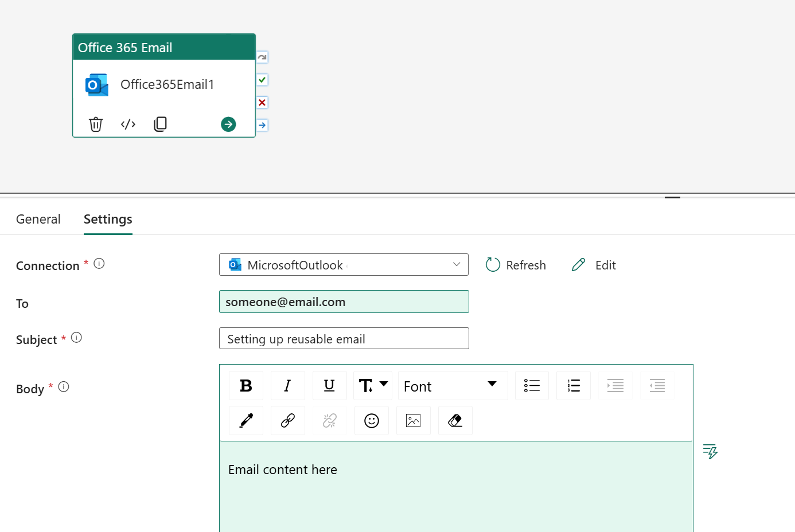This screenshot has height=532, width=795.
Task: Insert an image in the email body
Action: coord(414,421)
